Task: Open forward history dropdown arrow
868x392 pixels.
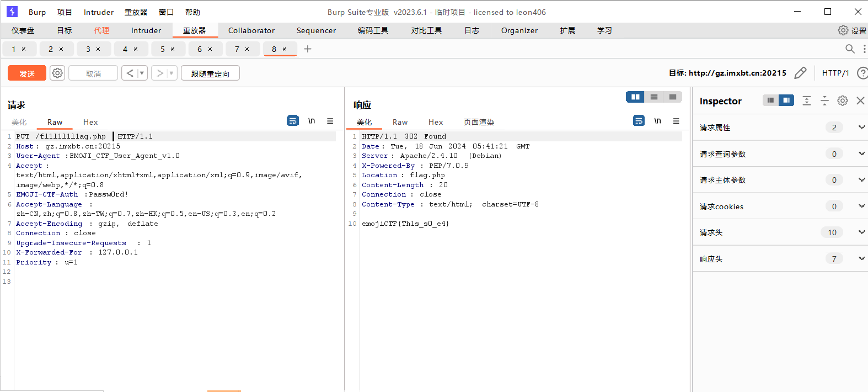Action: tap(172, 73)
